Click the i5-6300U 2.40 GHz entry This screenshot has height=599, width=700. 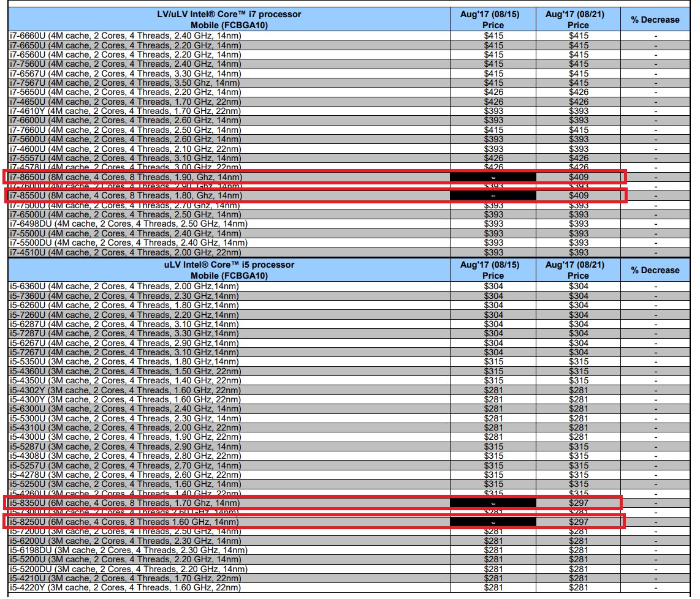pos(126,409)
